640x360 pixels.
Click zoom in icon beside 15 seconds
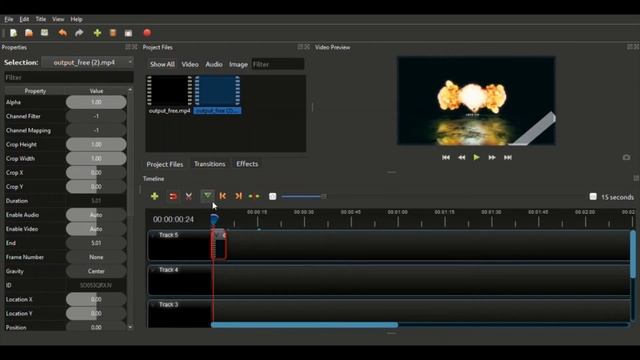tap(593, 197)
